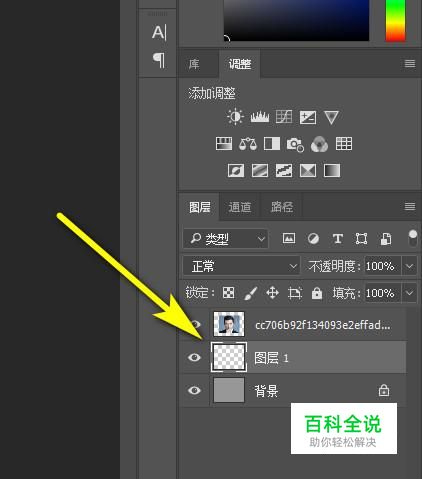
Task: Click the hue spectrum slider
Action: coord(395,20)
